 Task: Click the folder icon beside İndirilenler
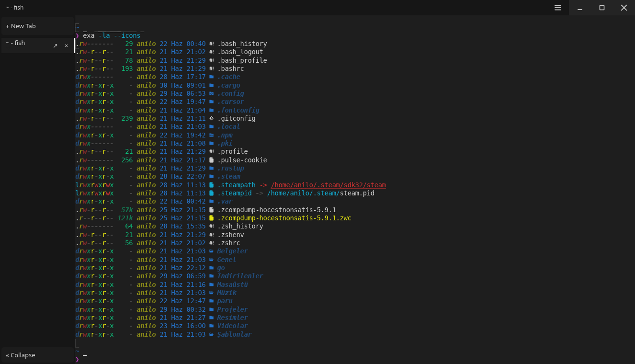coord(211,276)
